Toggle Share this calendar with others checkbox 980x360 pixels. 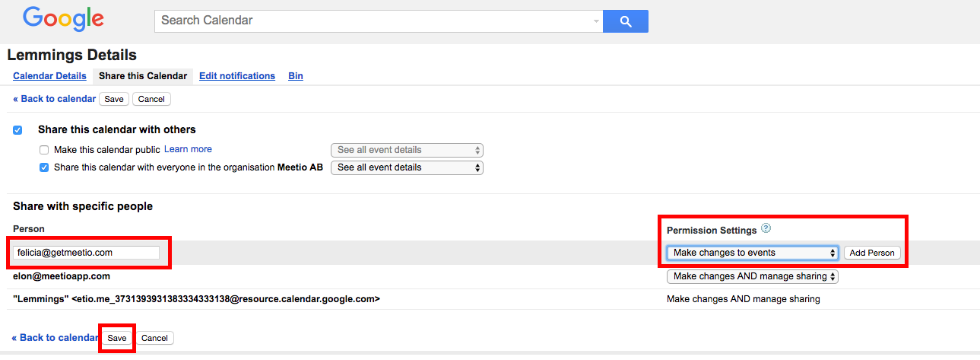coord(17,130)
